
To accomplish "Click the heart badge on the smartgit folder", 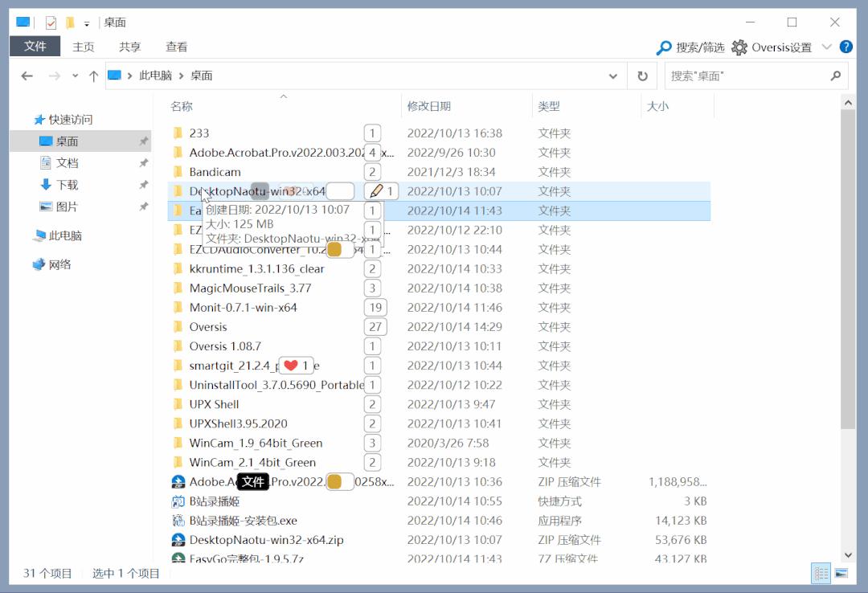I will (x=289, y=365).
